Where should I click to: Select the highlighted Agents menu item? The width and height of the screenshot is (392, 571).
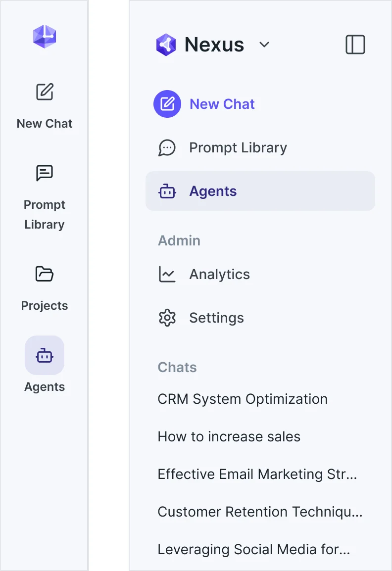[x=260, y=191]
